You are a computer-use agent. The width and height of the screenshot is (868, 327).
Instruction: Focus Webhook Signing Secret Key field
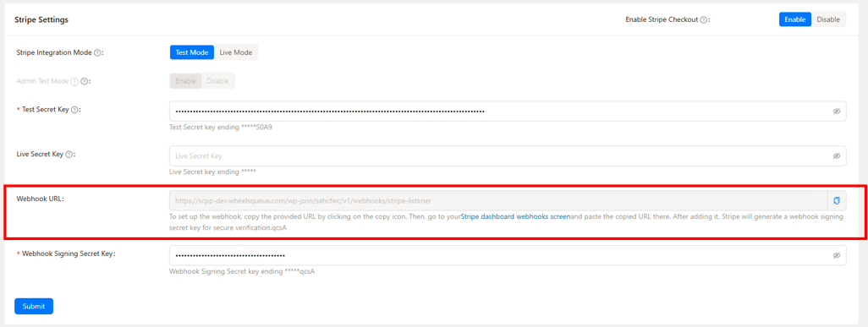[x=508, y=256]
